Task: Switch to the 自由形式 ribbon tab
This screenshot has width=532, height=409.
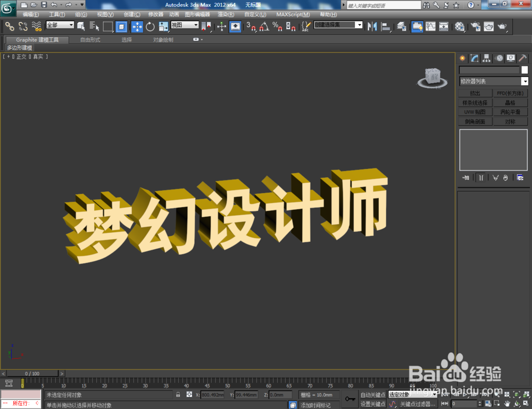Action: point(90,40)
